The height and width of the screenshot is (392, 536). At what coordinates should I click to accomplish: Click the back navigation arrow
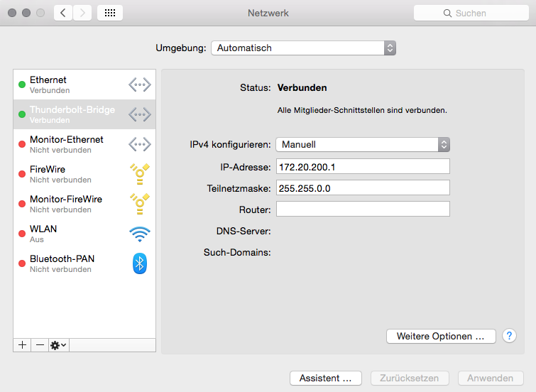(x=63, y=13)
